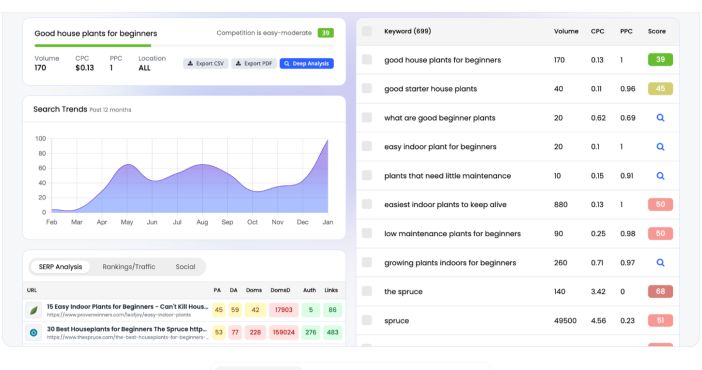Click the Export PDF button
The height and width of the screenshot is (370, 702).
coord(254,64)
